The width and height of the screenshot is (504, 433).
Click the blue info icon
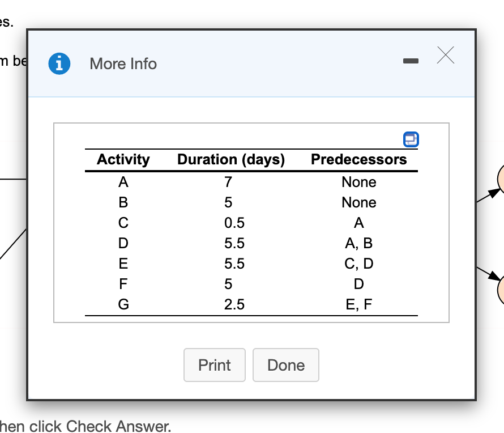point(59,63)
